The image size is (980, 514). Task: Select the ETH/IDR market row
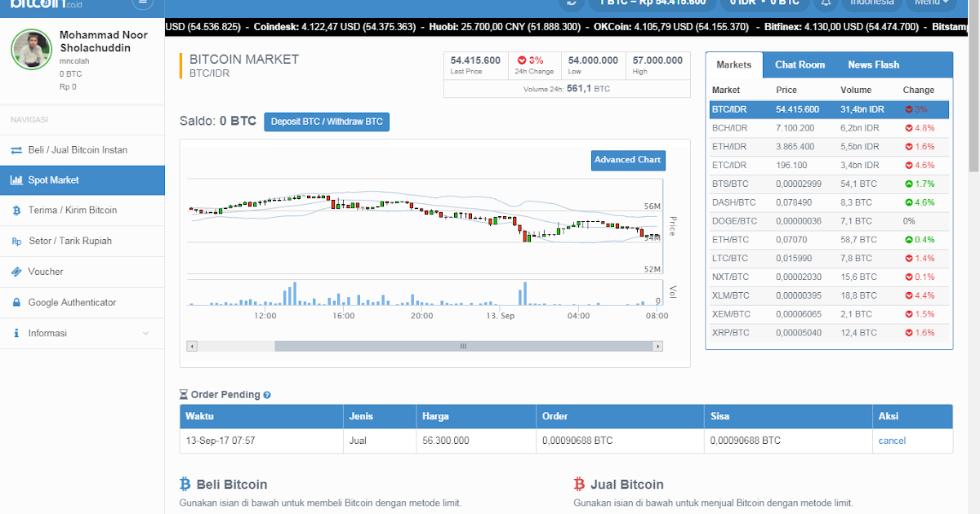pyautogui.click(x=830, y=147)
